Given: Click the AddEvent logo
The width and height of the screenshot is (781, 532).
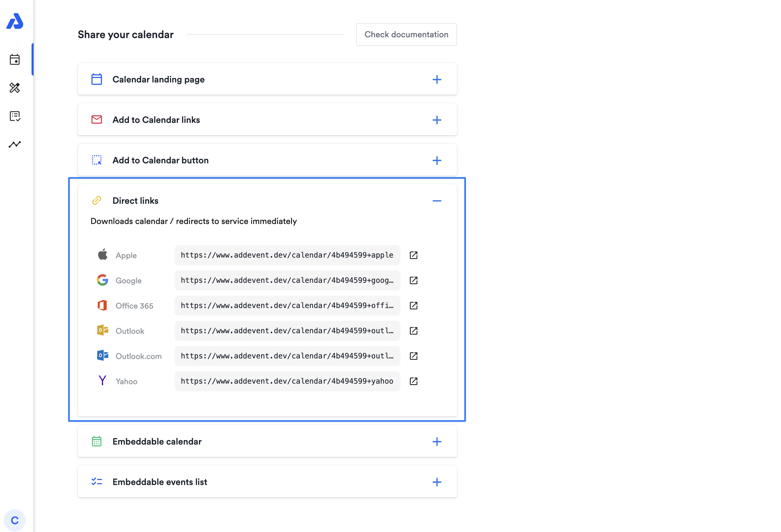Looking at the screenshot, I should point(15,21).
